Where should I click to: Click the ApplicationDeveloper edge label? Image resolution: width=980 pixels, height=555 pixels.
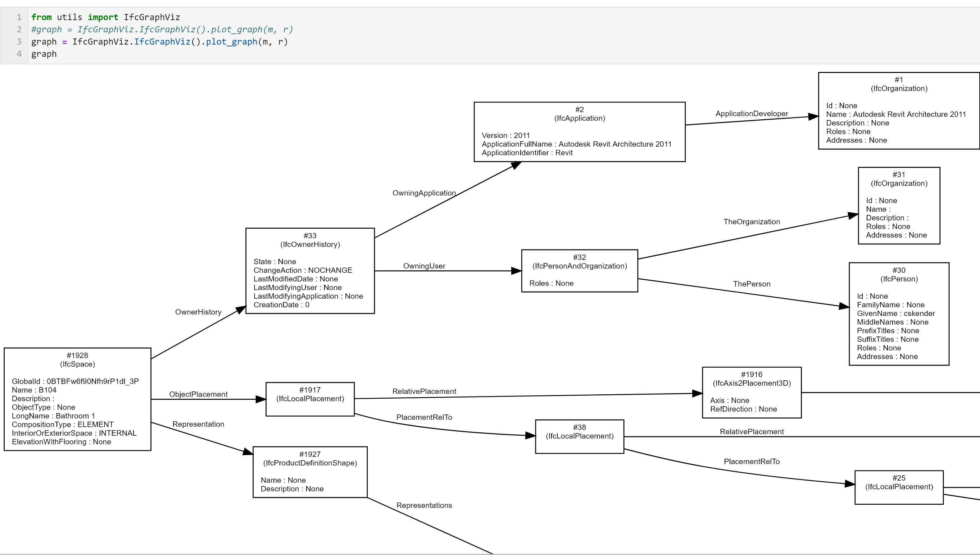point(751,114)
